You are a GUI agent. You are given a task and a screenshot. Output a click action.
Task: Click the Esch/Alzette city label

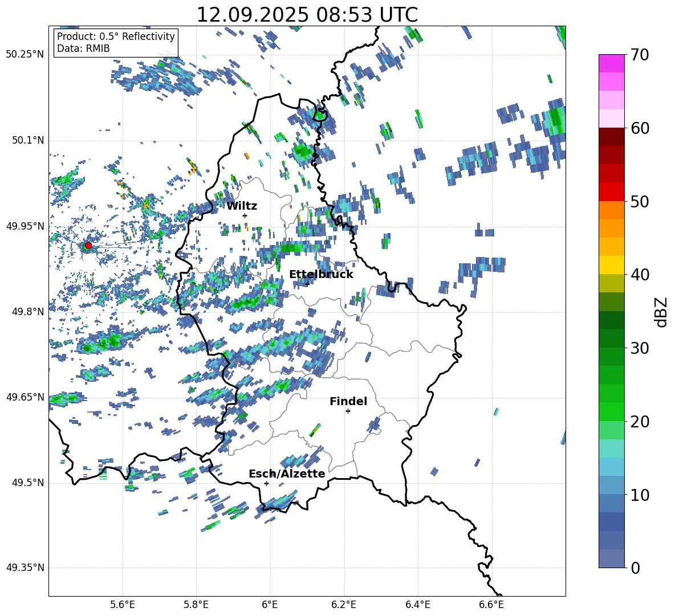pyautogui.click(x=287, y=474)
